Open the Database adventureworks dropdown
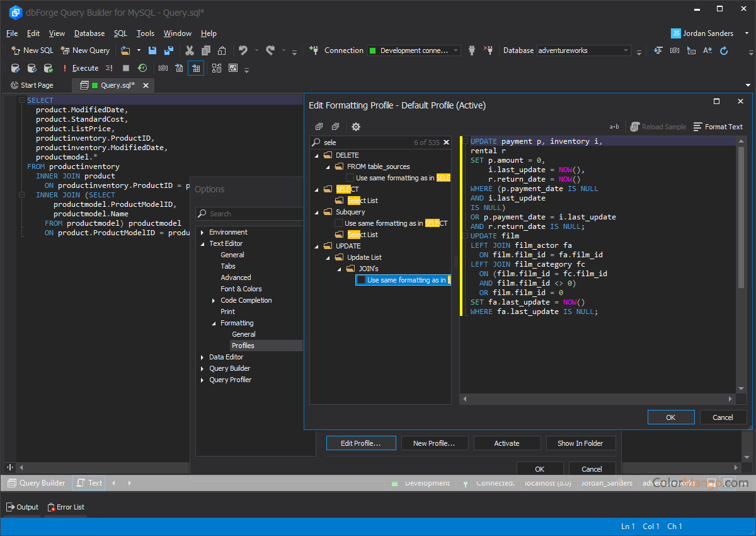Image resolution: width=756 pixels, height=536 pixels. click(626, 50)
